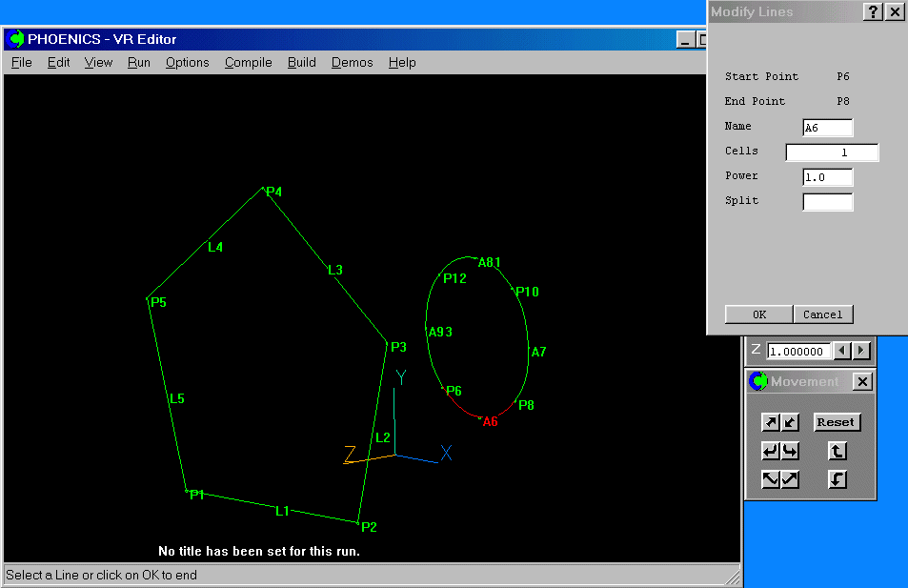Click the turn-left arrow icon in Movement panel
Viewport: 908px width, 588px height.
pyautogui.click(x=769, y=451)
